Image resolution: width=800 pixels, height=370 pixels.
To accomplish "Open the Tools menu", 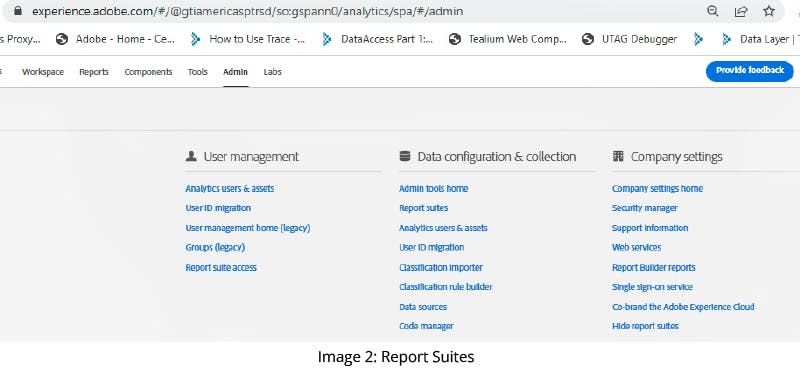I will pos(197,72).
